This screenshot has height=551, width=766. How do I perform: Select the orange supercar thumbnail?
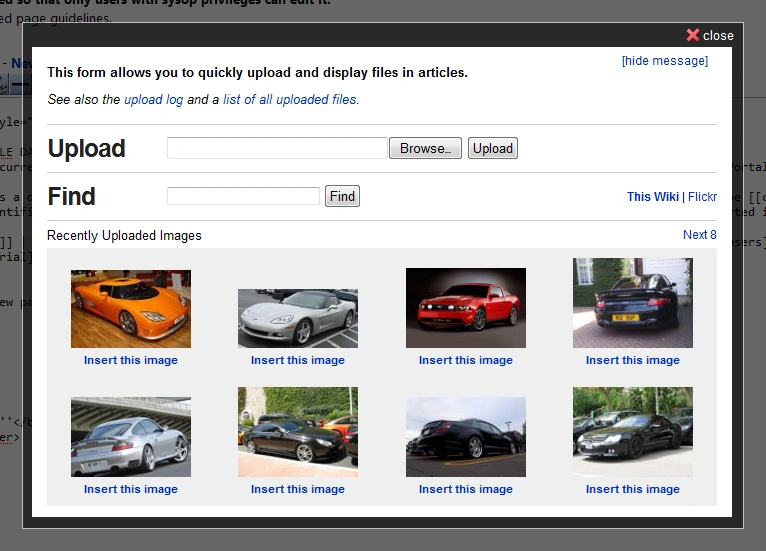[131, 309]
